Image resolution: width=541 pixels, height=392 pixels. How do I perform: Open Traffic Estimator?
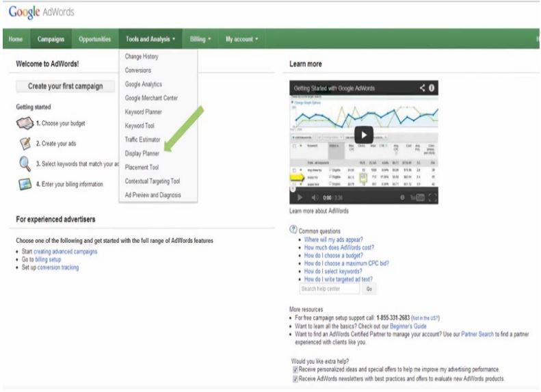142,140
